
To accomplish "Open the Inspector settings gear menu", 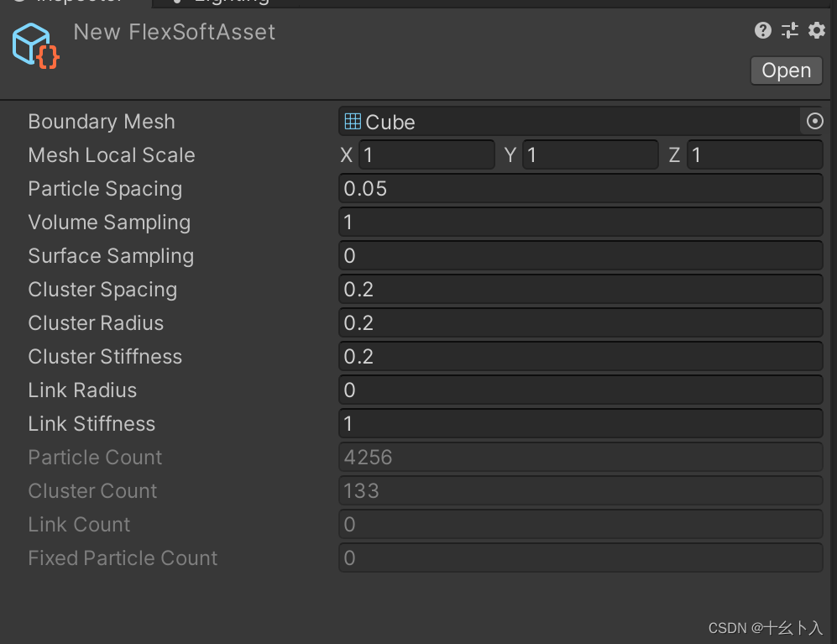I will point(816,30).
